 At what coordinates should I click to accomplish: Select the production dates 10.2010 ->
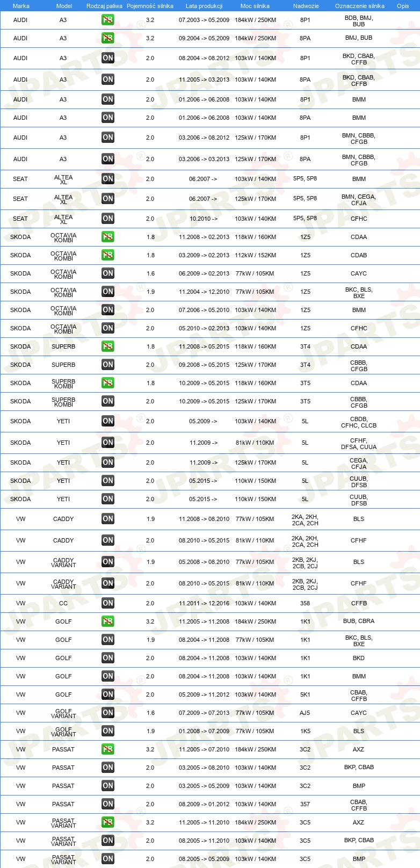pos(204,219)
